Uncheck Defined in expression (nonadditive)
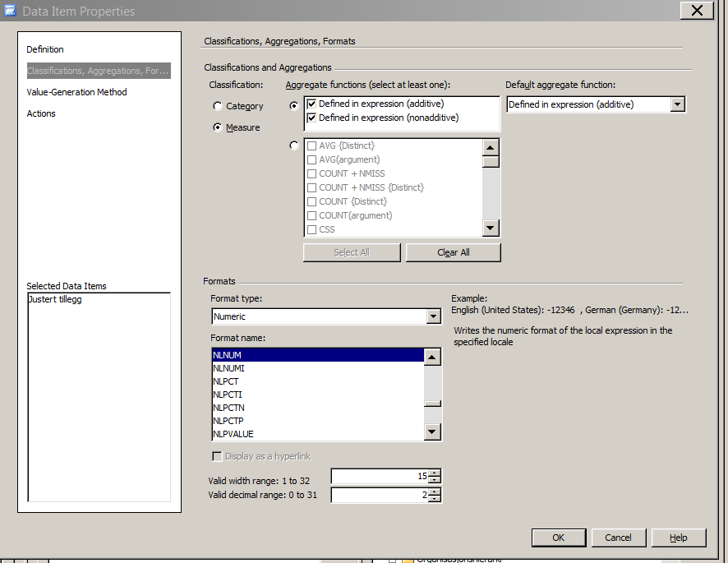Image resolution: width=728 pixels, height=563 pixels. pyautogui.click(x=311, y=118)
